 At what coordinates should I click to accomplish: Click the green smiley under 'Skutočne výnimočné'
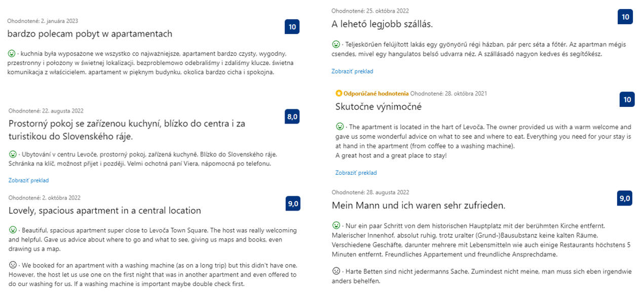click(340, 127)
